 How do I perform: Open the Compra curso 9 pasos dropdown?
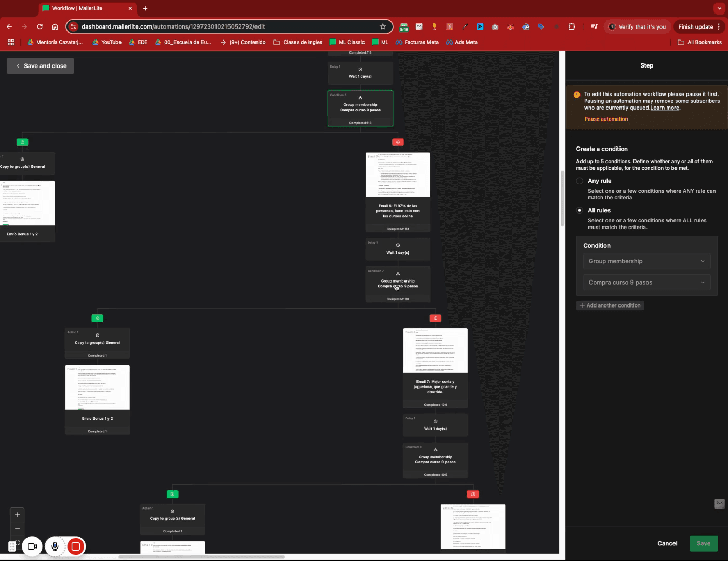pos(646,283)
